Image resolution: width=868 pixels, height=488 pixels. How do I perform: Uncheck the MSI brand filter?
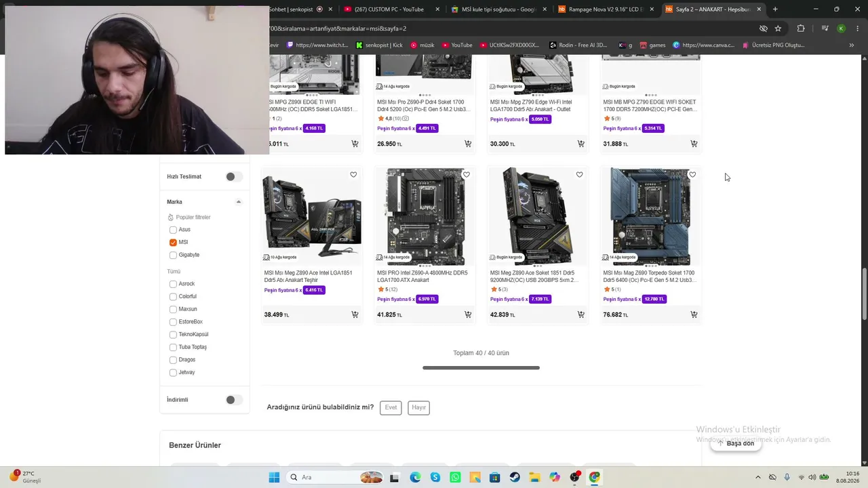173,243
